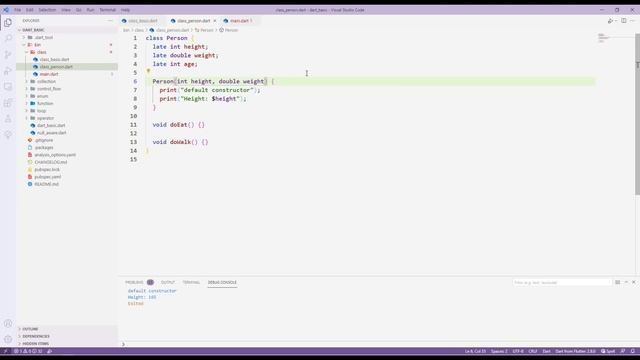Open the Explorer view in activity bar

point(8,23)
